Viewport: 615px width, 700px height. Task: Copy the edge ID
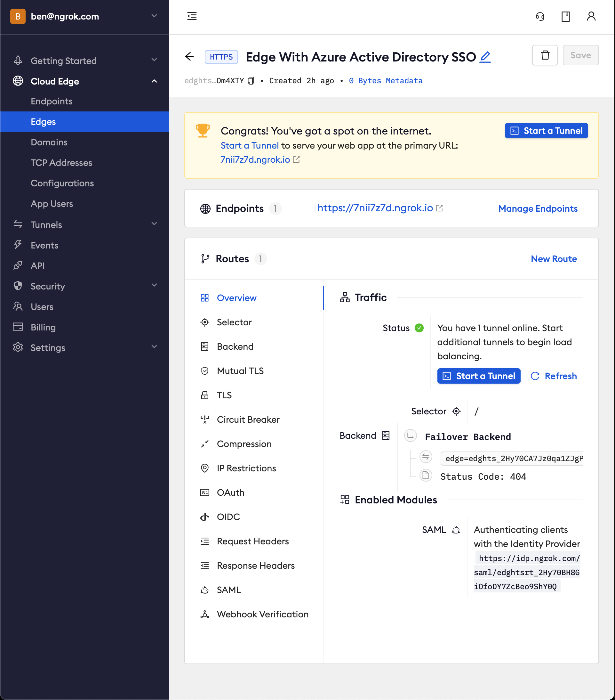click(251, 81)
